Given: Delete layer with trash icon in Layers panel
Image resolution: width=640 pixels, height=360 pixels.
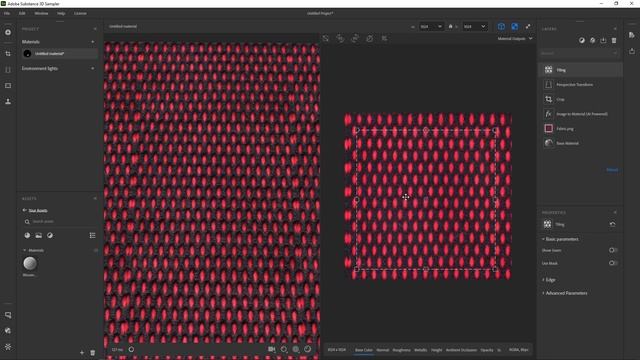Looking at the screenshot, I should (614, 40).
